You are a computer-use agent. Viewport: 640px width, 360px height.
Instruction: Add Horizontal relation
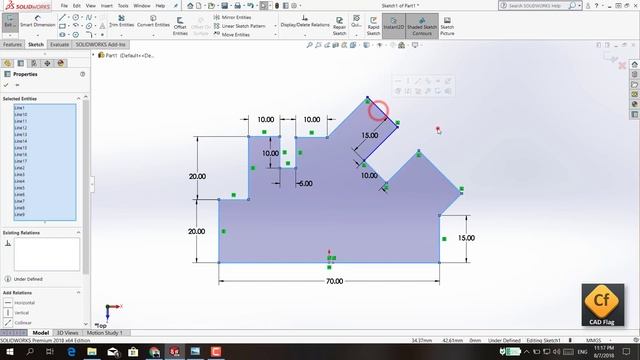20,303
